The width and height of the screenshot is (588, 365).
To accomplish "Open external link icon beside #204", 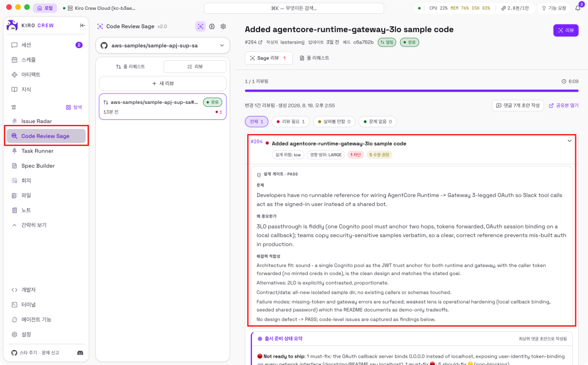I will pyautogui.click(x=260, y=42).
